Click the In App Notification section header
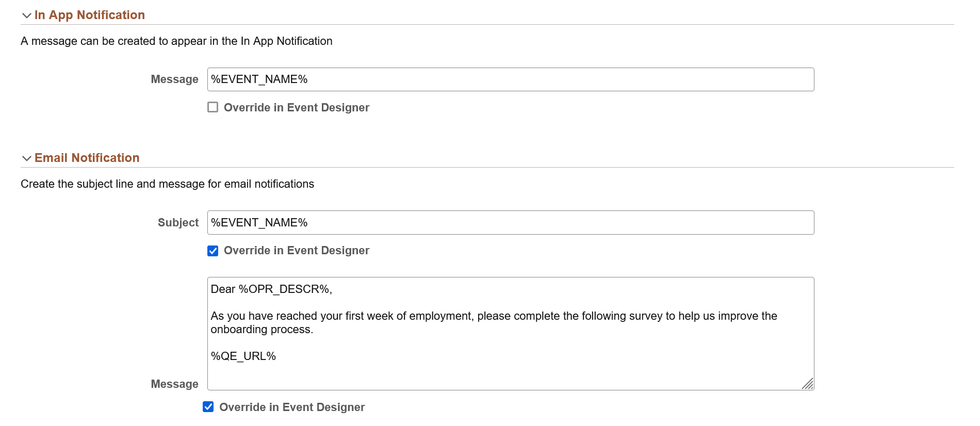This screenshot has height=426, width=980. coord(89,15)
